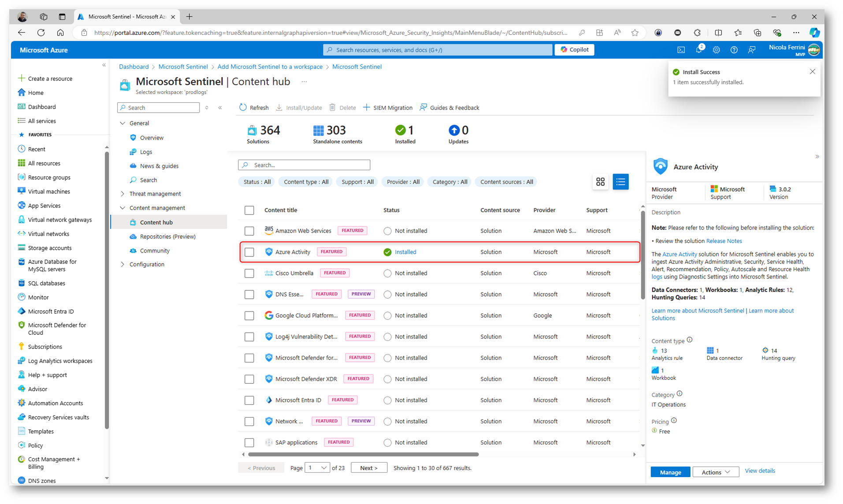Screen dimensions: 843x504
Task: Click the Refresh toolbar icon
Action: click(243, 107)
